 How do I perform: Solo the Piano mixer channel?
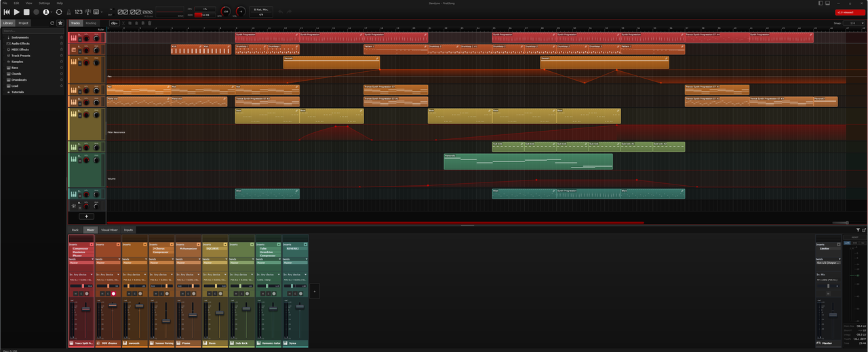tap(188, 294)
